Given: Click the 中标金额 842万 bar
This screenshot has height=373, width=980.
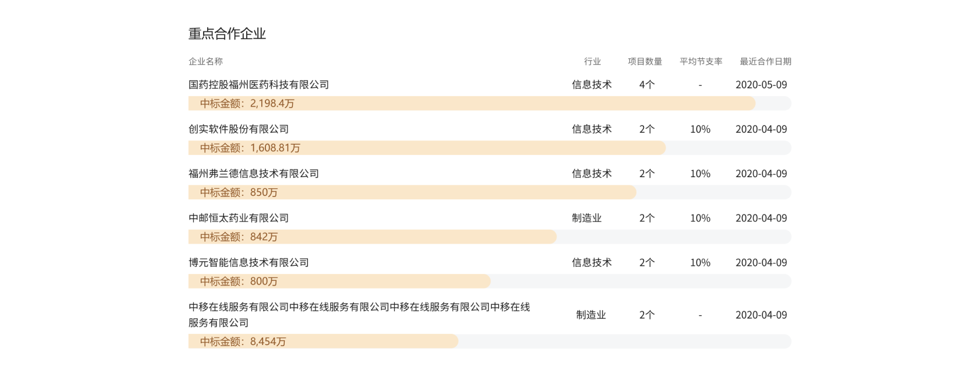Looking at the screenshot, I should pyautogui.click(x=489, y=237).
